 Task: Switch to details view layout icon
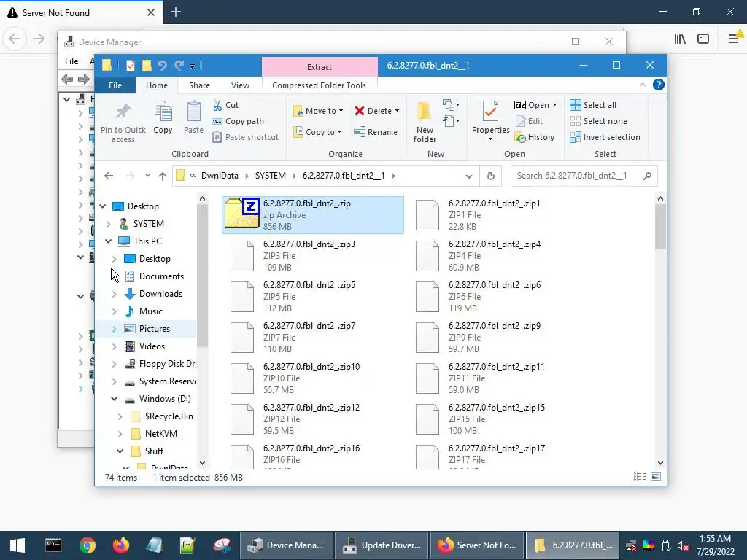coord(640,477)
